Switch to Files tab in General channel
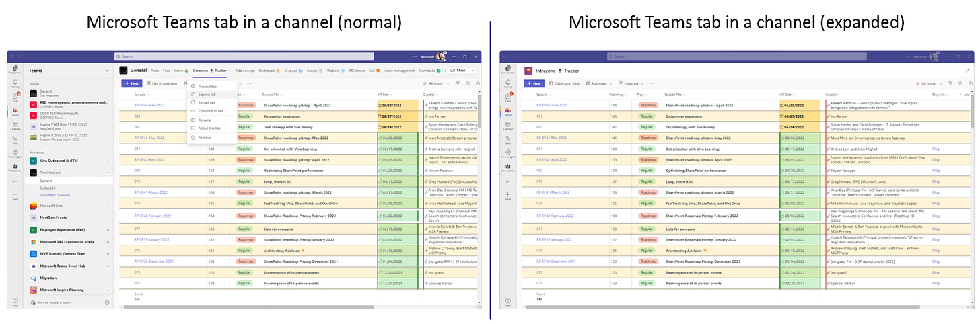The image size is (980, 324). pyautogui.click(x=166, y=70)
